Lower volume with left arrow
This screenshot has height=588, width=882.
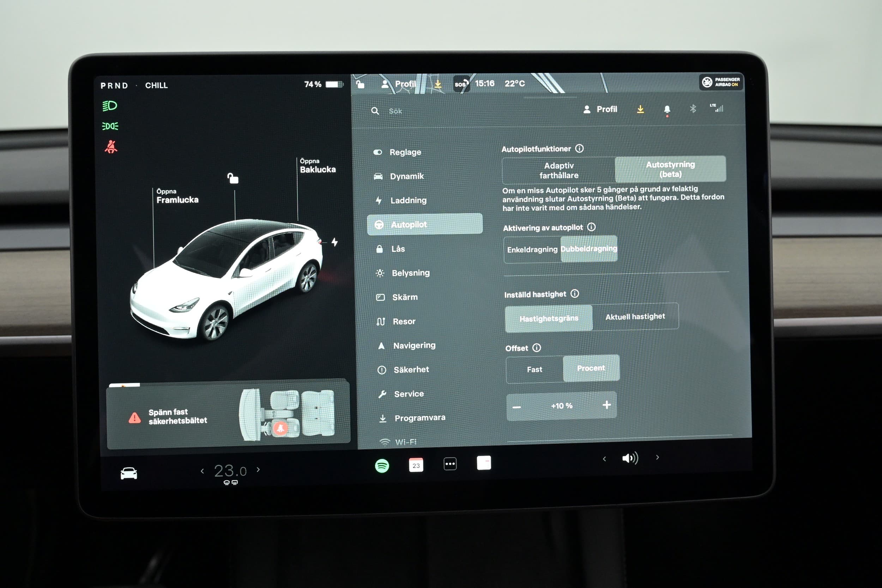click(604, 459)
